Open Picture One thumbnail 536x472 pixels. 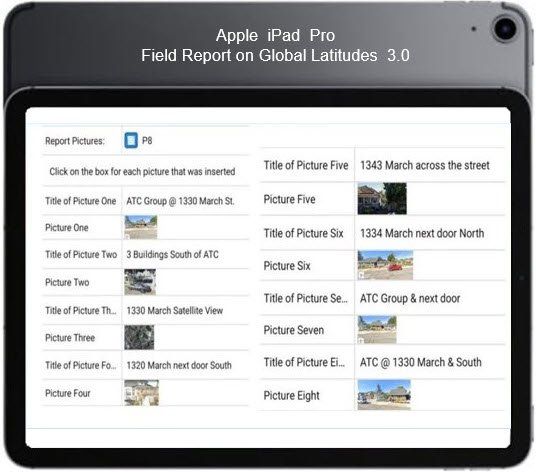click(140, 227)
